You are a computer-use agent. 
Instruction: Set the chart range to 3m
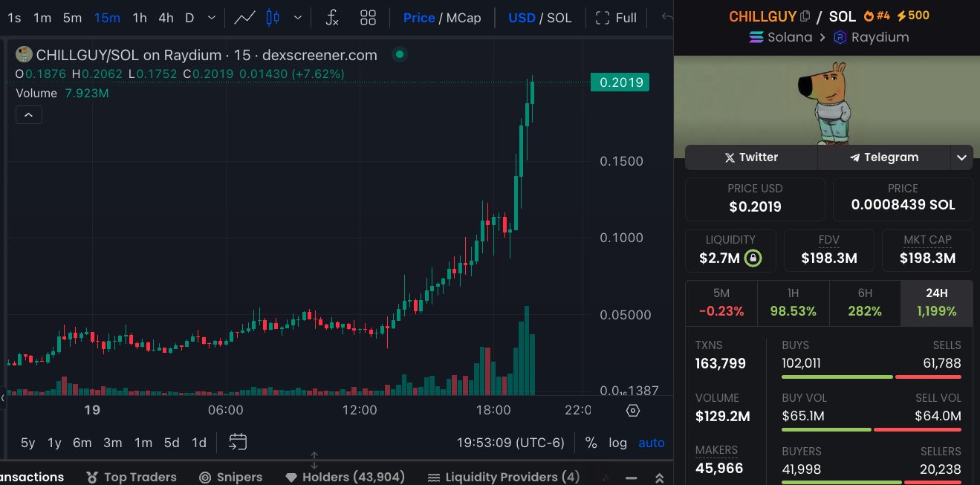pos(113,443)
